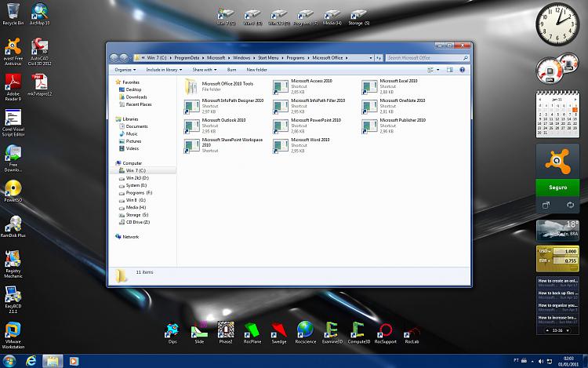Launch the Slide desktop shortcut
This screenshot has height=368, width=588.
[x=199, y=333]
